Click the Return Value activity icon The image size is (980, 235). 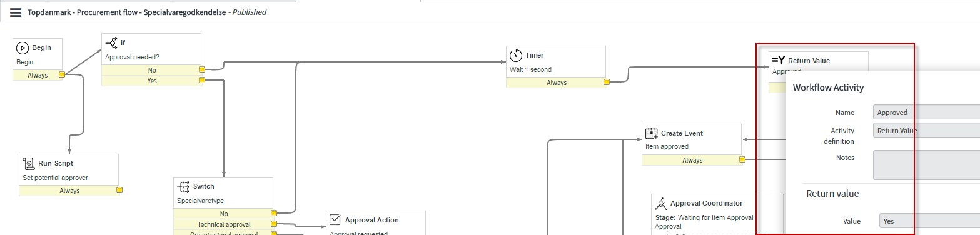(778, 61)
